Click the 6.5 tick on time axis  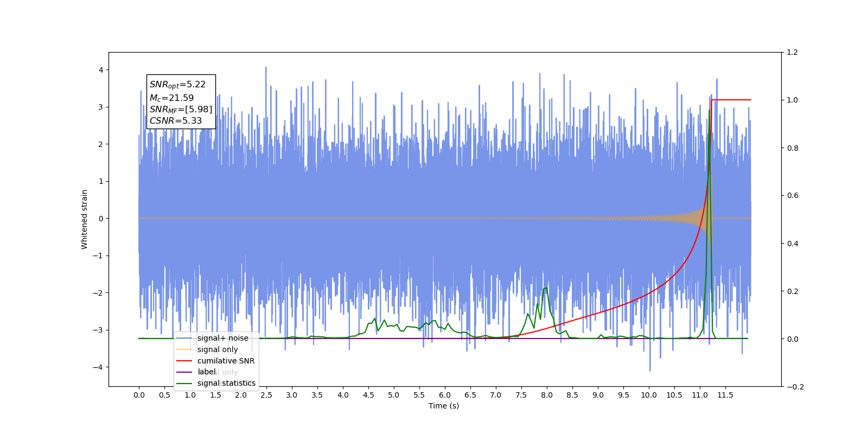(470, 395)
